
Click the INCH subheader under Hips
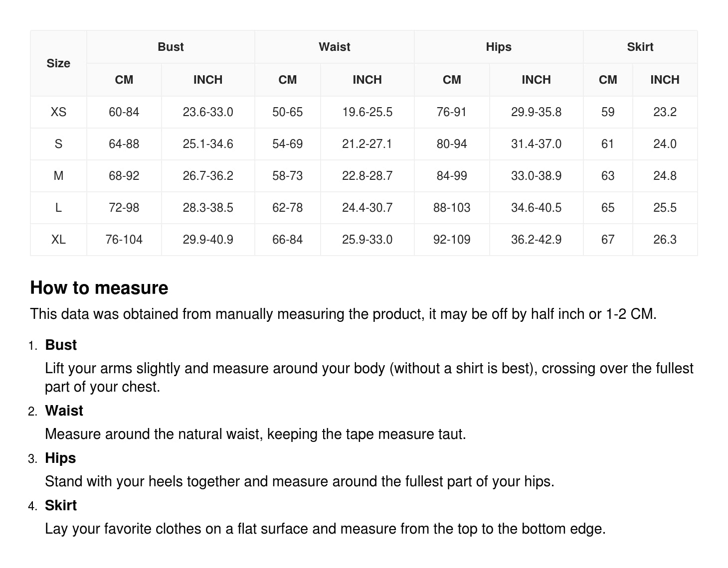pyautogui.click(x=536, y=80)
